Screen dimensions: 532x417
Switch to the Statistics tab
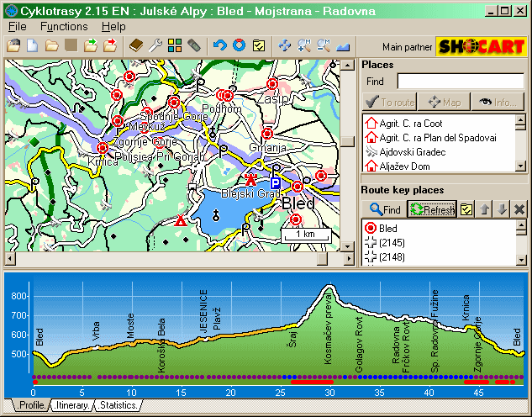tap(118, 405)
